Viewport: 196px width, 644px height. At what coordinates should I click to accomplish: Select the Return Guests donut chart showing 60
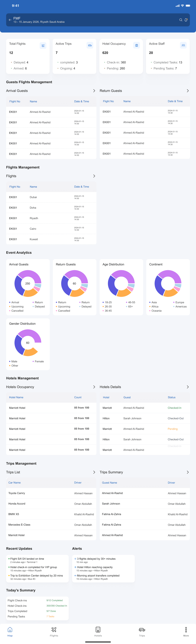tap(75, 283)
